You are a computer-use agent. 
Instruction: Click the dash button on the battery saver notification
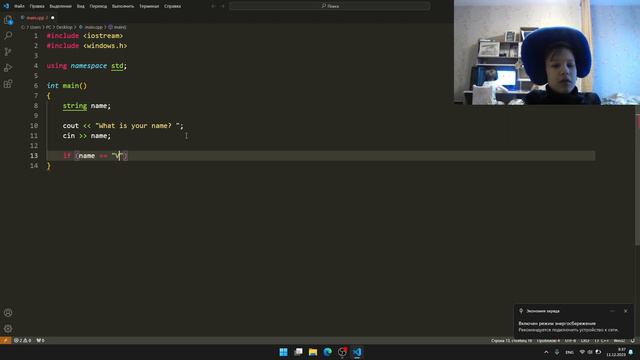pos(612,311)
